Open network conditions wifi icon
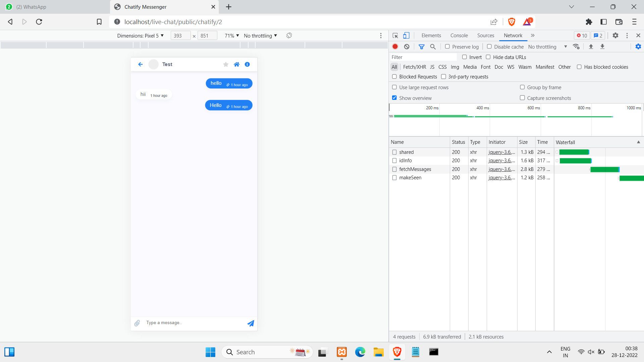The width and height of the screenshot is (644, 362). click(576, 47)
